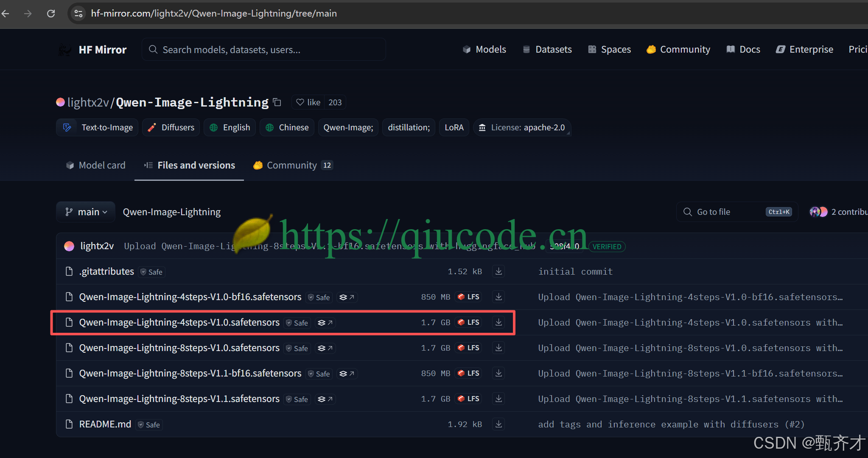Open Qwen-Image-Lightning-8steps-V1.1-bf16.safetensors file

[x=190, y=374]
